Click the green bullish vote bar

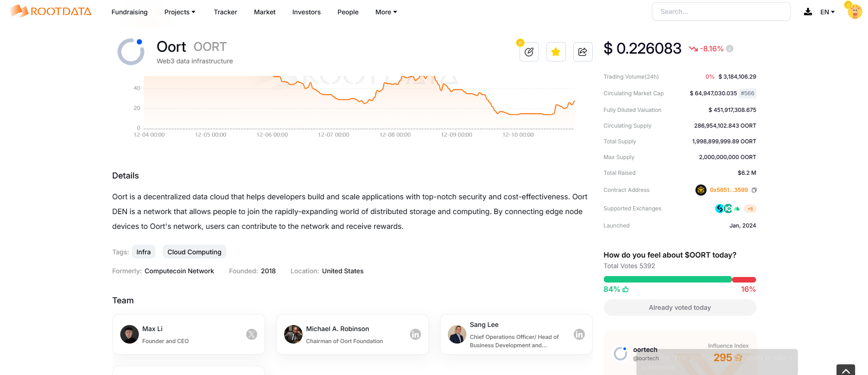668,279
